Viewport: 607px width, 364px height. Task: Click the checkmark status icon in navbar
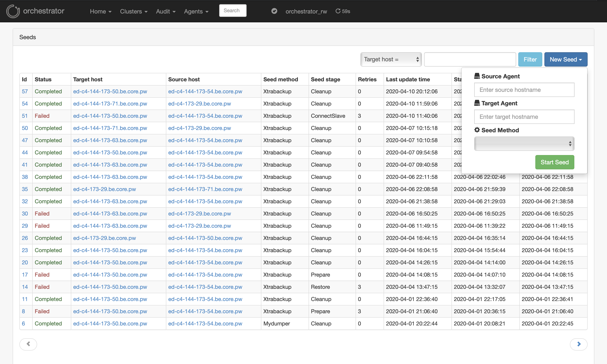pyautogui.click(x=274, y=11)
